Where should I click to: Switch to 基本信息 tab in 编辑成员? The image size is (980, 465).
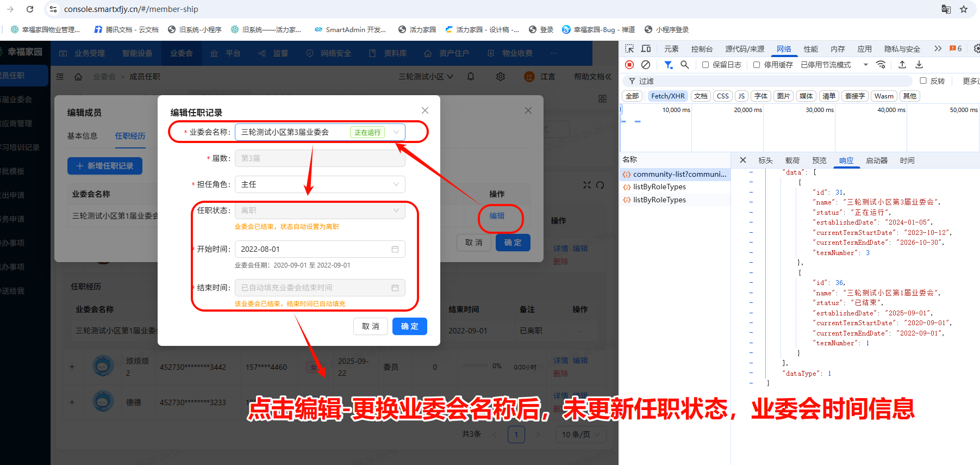pos(83,136)
